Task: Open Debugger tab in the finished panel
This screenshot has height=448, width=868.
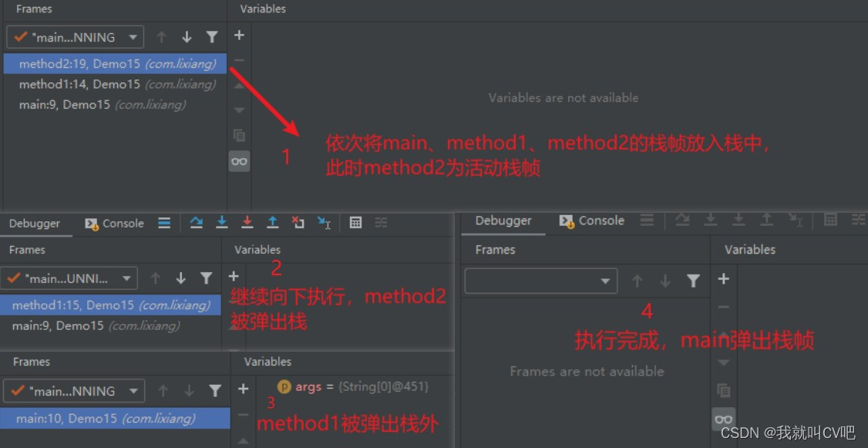Action: pyautogui.click(x=503, y=221)
